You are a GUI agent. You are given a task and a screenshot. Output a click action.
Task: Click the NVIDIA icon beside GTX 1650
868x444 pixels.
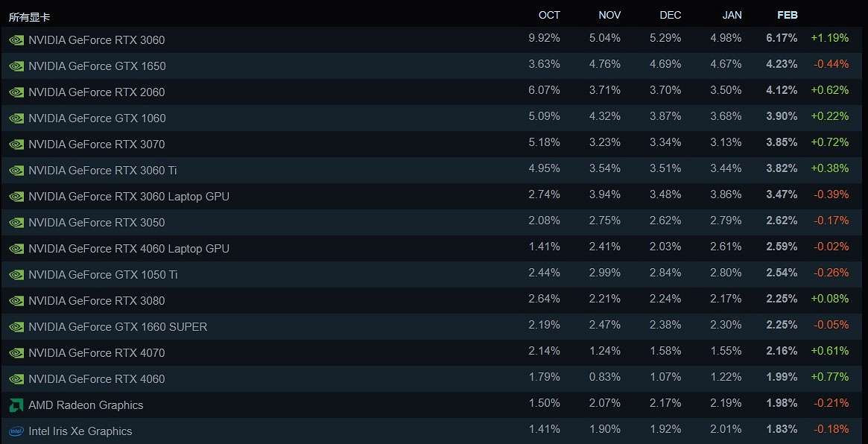coord(16,66)
